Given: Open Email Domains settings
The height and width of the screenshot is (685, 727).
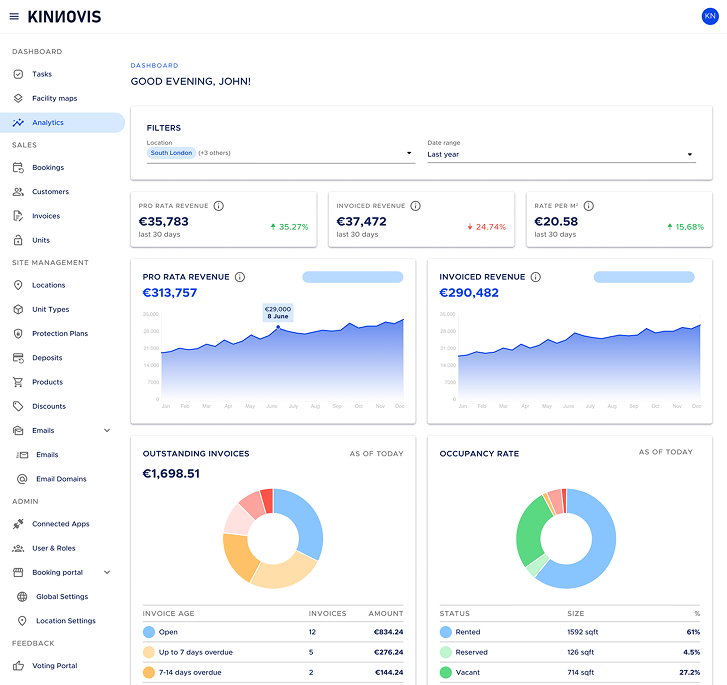Looking at the screenshot, I should click(61, 479).
